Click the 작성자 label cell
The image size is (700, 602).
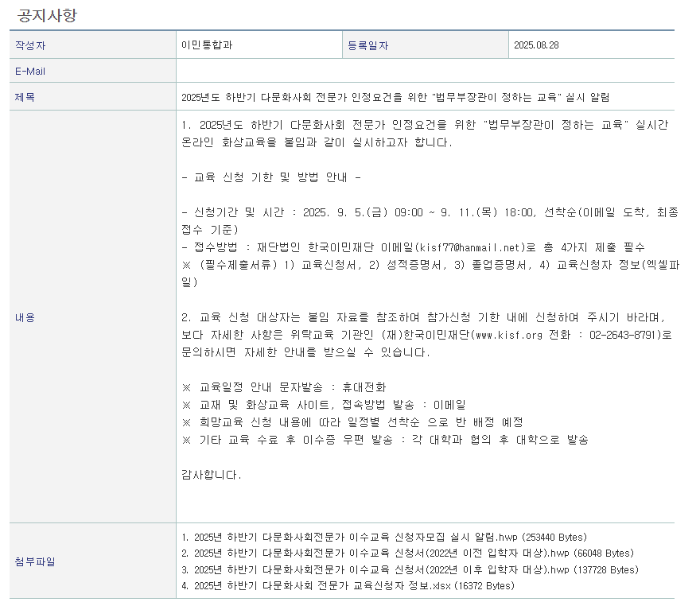click(92, 45)
